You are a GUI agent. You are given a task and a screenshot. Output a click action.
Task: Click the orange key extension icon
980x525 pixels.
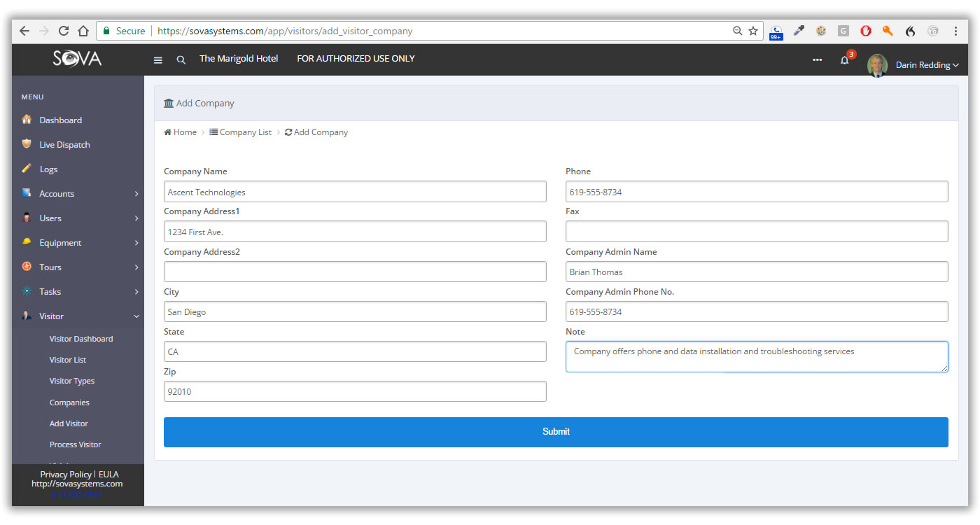[x=888, y=31]
